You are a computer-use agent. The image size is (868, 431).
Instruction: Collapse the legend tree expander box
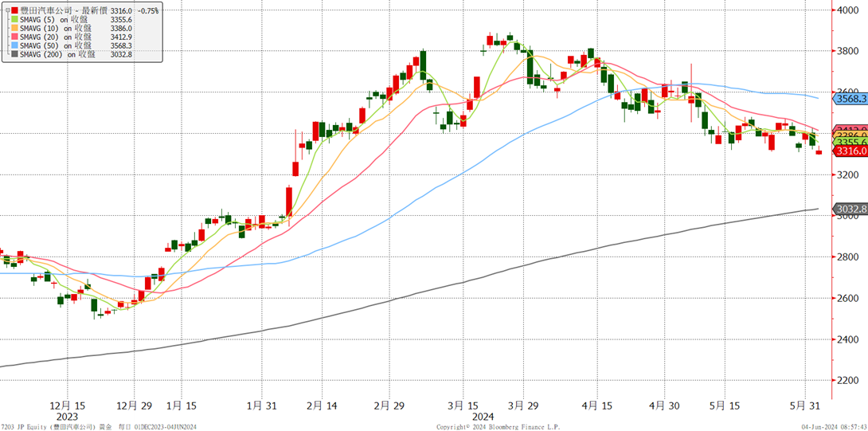(6, 10)
